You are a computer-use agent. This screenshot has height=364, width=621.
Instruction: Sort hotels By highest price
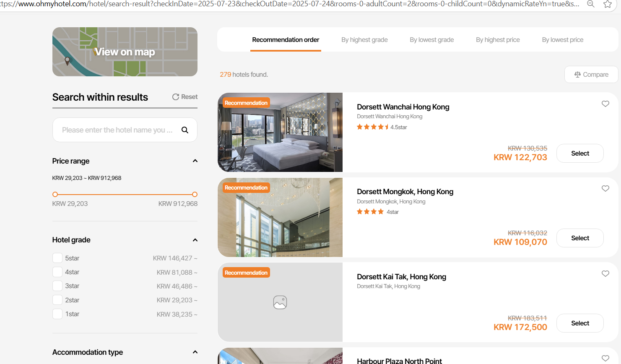tap(498, 40)
